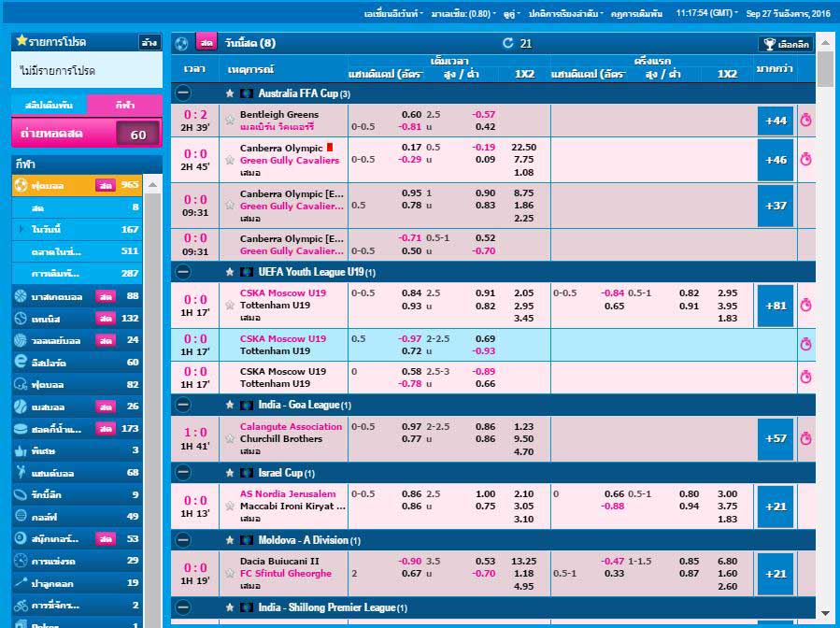Screen dimensions: 840x628
Task: Open the live streaming button showing 60
Action: click(87, 134)
